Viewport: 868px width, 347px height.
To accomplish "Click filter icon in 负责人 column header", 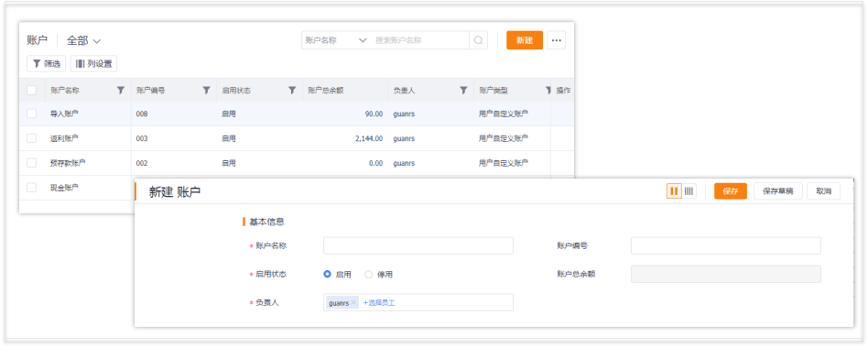I will tap(464, 91).
